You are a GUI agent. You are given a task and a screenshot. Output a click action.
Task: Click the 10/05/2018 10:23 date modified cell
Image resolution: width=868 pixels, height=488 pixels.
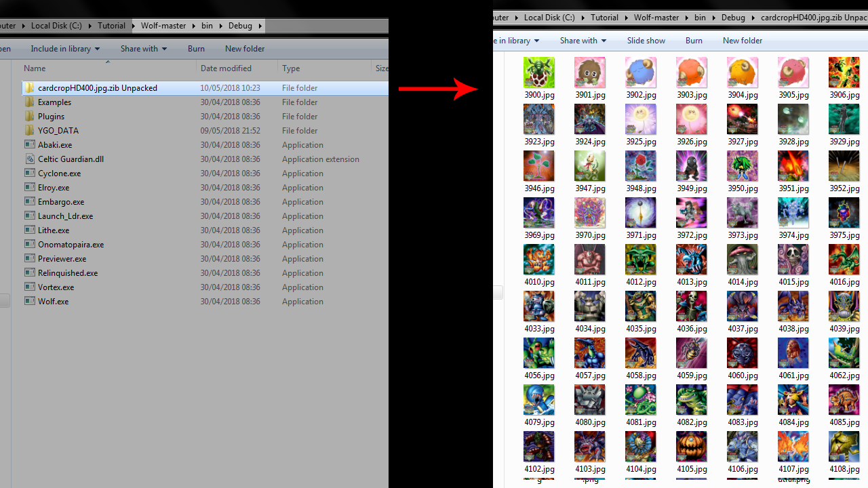[x=230, y=88]
